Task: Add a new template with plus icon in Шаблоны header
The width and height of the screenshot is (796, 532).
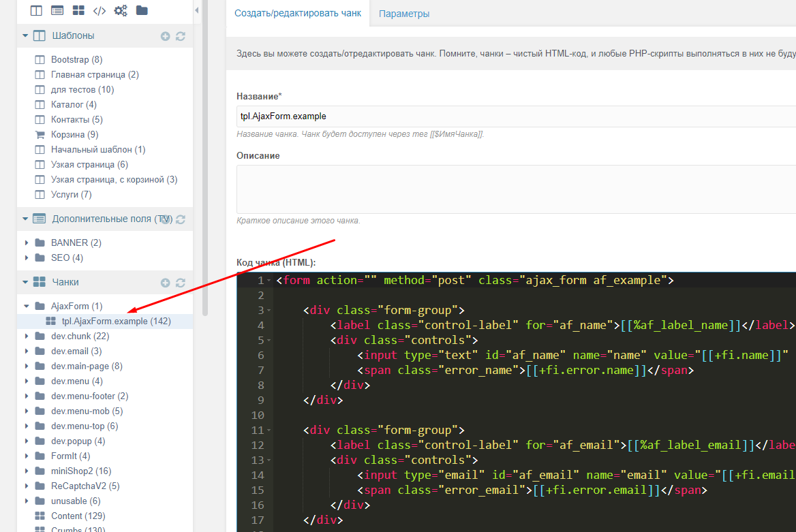Action: [x=166, y=37]
